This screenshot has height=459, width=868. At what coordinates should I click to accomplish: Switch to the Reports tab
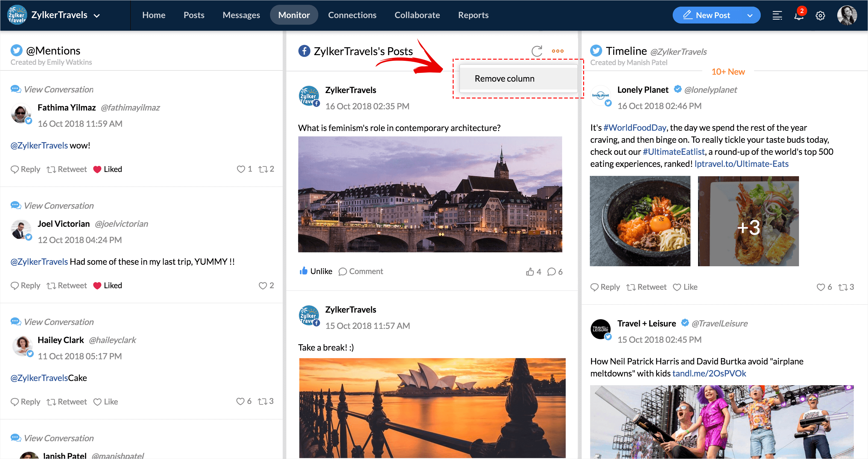(473, 15)
